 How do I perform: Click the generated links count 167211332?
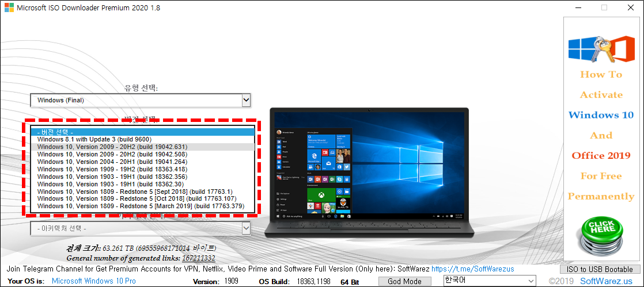(x=199, y=258)
